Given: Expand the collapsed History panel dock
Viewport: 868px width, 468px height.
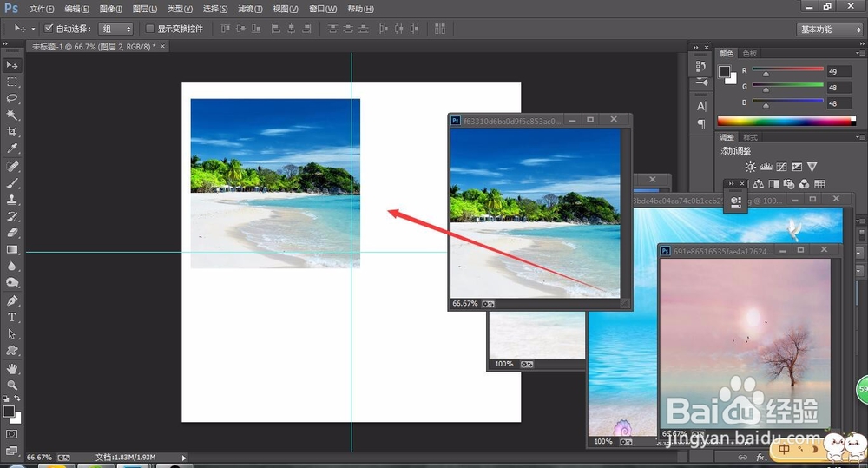Looking at the screenshot, I should pos(695,48).
